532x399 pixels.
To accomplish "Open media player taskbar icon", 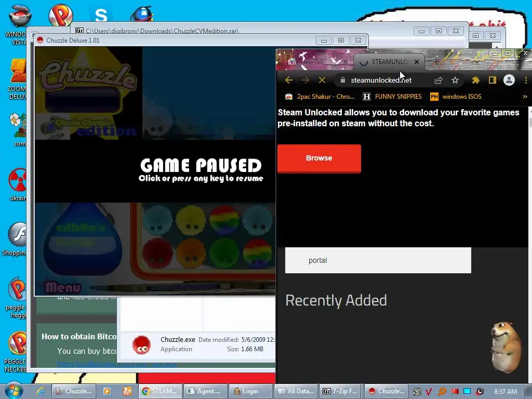I will tap(107, 391).
